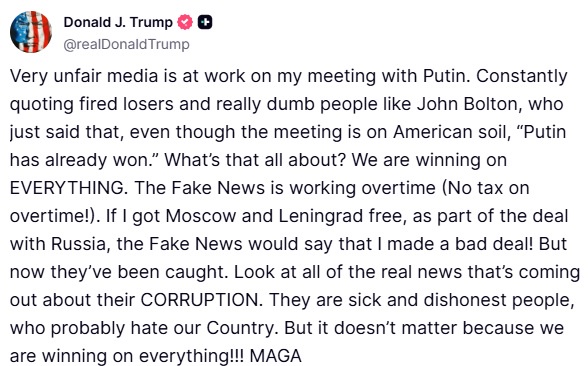
Task: Open the @realDonaldTrump handle link
Action: [126, 45]
